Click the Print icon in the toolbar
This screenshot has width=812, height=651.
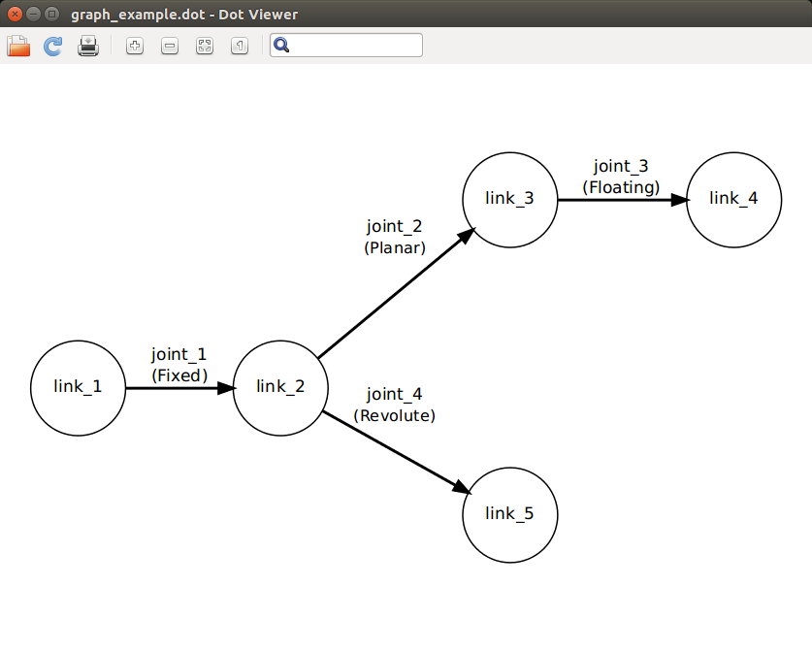(88, 46)
